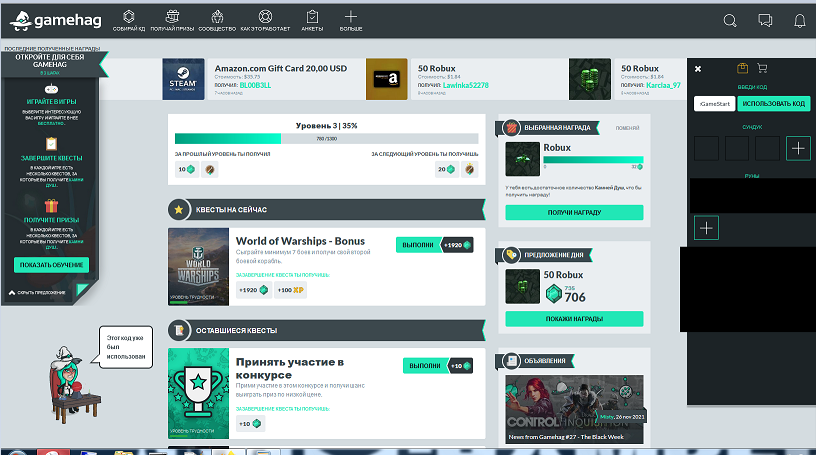Click the 'Играйте в игры' gamepad icon

(51, 89)
